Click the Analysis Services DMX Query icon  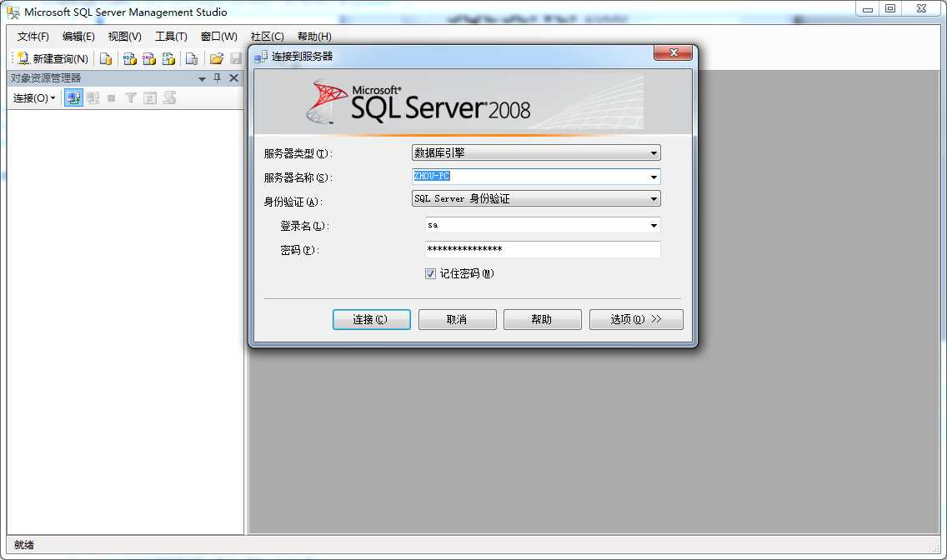point(148,58)
